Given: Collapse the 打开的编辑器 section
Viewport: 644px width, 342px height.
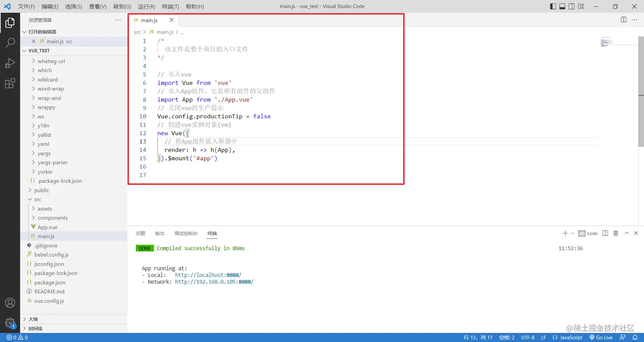Looking at the screenshot, I should 74,32.
